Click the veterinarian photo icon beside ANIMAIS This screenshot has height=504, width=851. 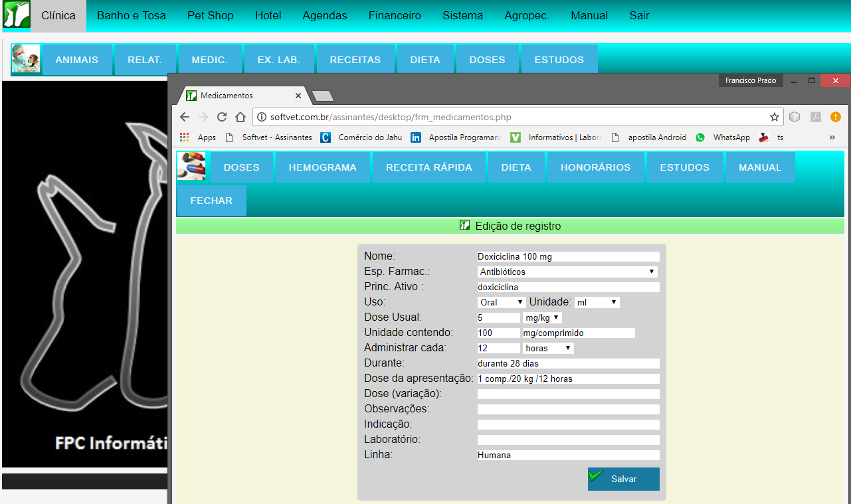pyautogui.click(x=26, y=59)
